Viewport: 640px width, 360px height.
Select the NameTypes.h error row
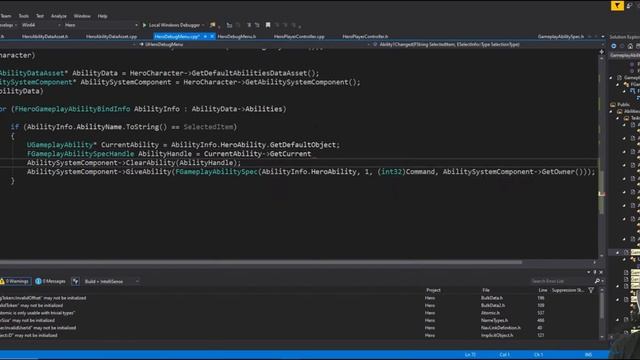[x=299, y=320]
